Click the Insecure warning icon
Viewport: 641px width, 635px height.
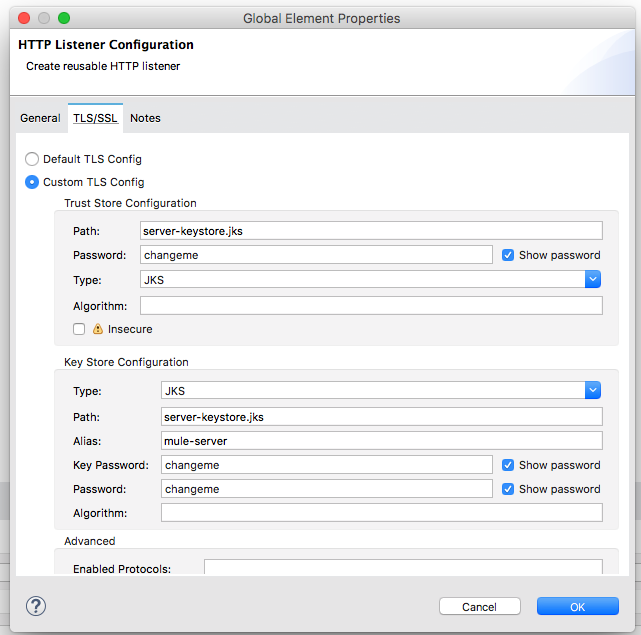coord(98,329)
